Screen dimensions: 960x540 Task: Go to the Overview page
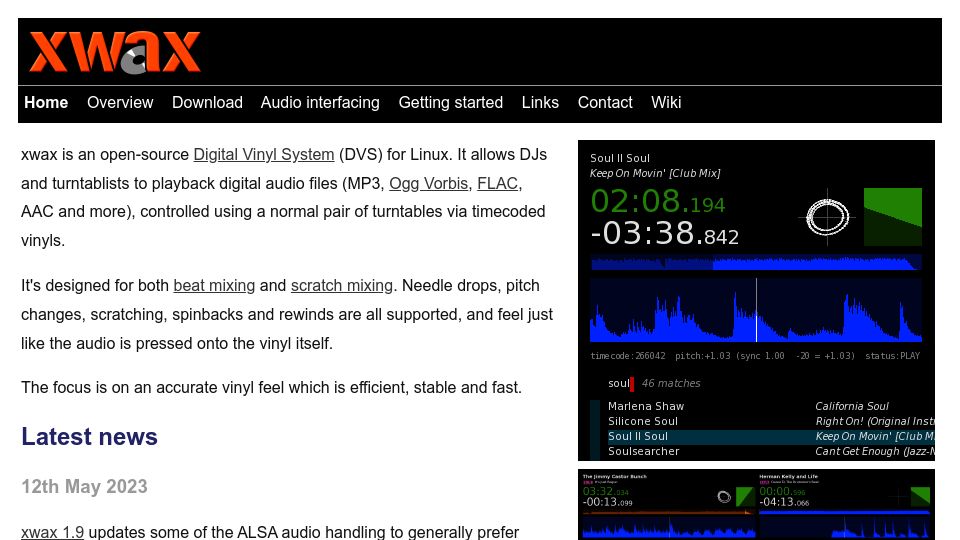120,102
